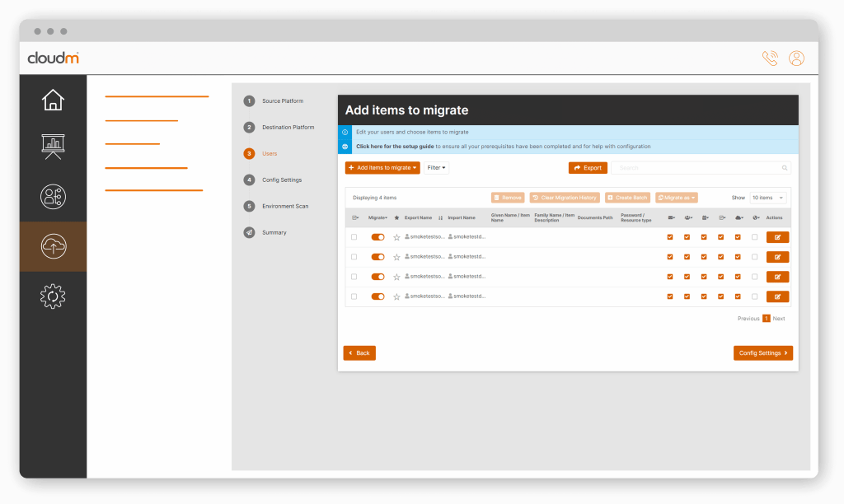The image size is (844, 504).
Task: Tick the selection checkbox in second row
Action: [x=354, y=257]
